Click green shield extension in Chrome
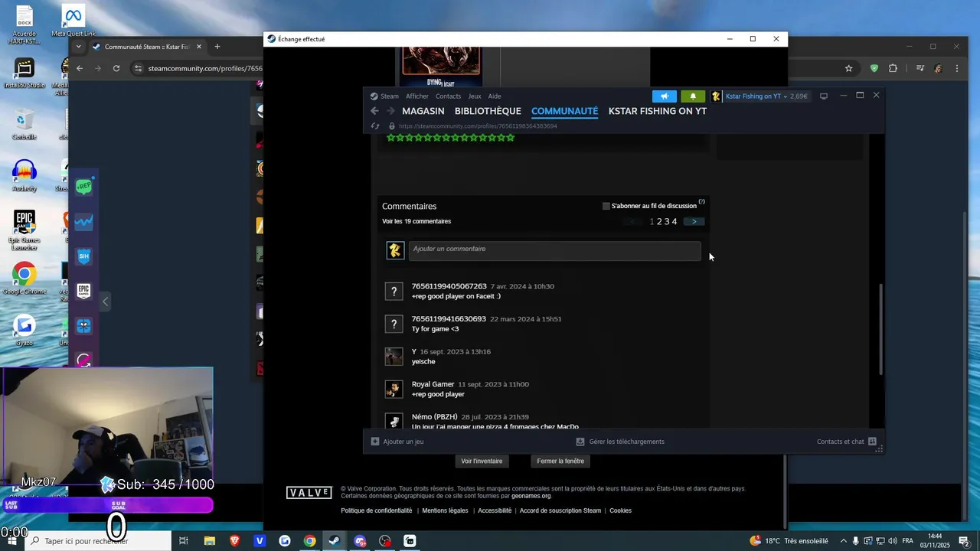 point(874,68)
